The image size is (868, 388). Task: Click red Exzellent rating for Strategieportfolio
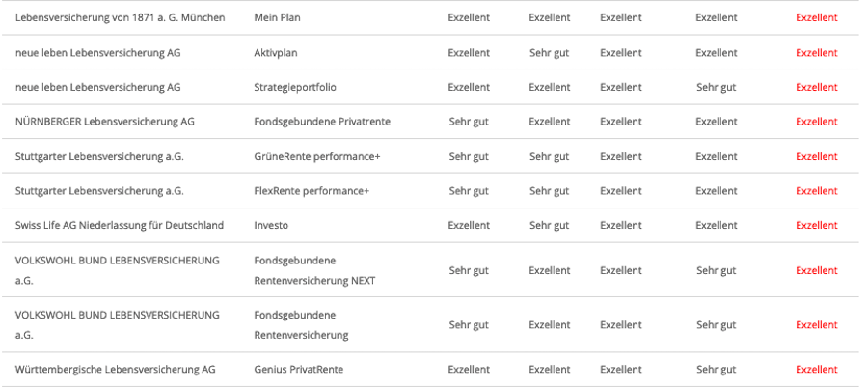817,87
